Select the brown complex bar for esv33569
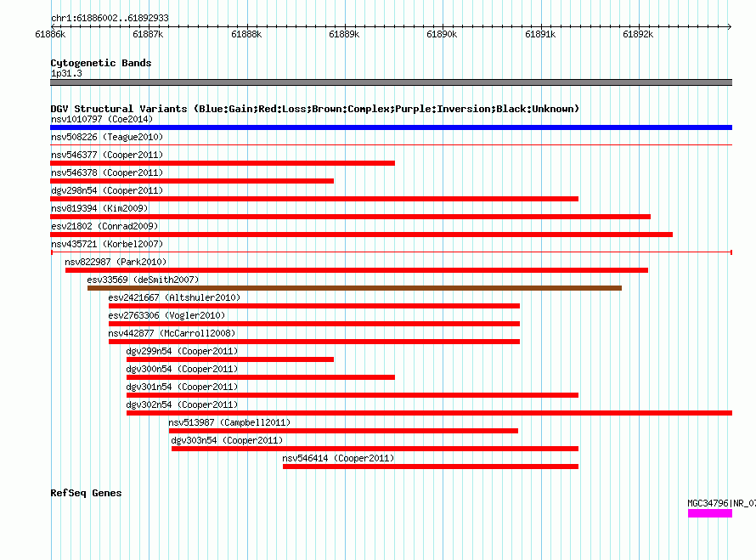The width and height of the screenshot is (756, 560). (354, 288)
